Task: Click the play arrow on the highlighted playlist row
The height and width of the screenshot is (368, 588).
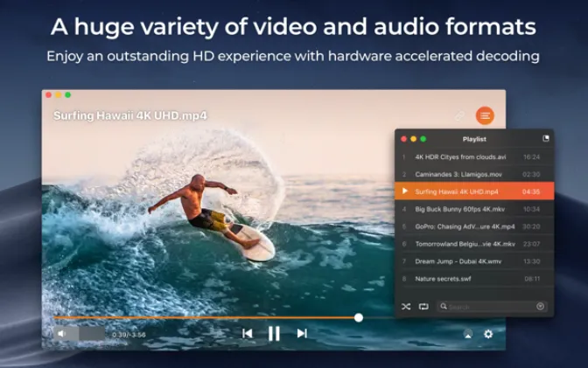Action: point(404,191)
